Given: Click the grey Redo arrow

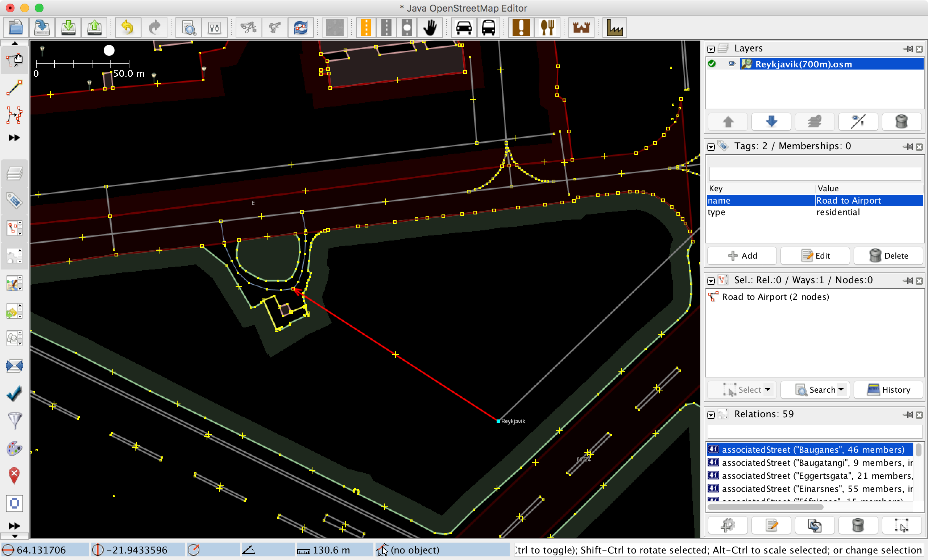Looking at the screenshot, I should [x=154, y=28].
